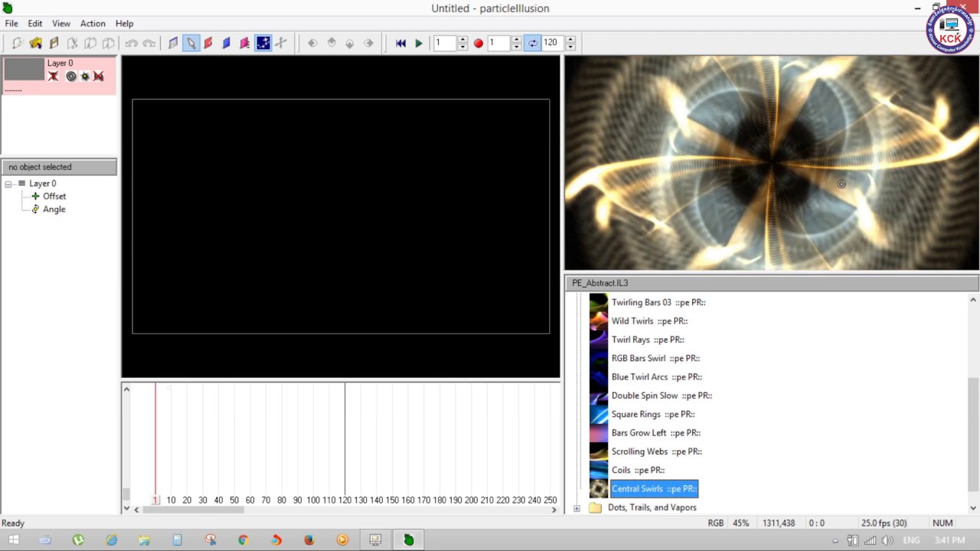
Task: Select the Offset property in tree
Action: click(54, 197)
